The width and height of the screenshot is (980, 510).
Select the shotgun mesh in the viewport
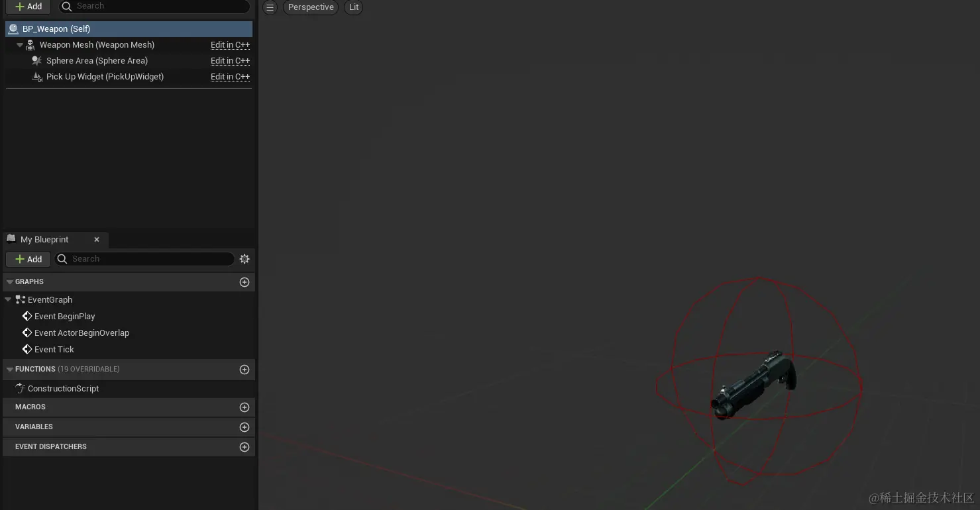tap(753, 385)
